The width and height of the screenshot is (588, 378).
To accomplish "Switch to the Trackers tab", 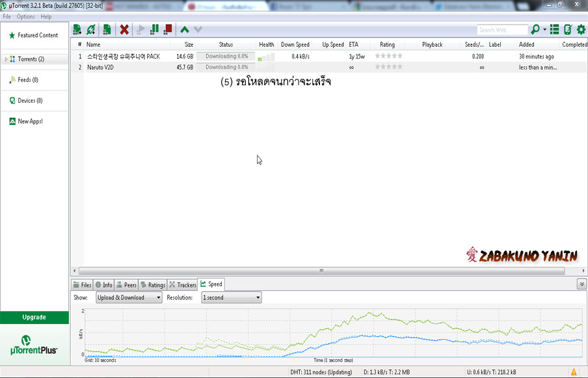I will click(182, 285).
